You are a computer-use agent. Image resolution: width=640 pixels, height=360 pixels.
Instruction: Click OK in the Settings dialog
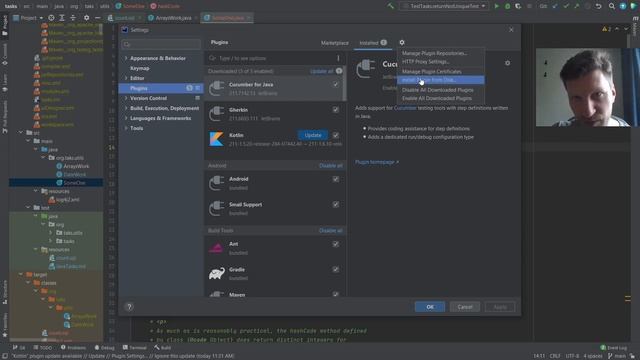[430, 307]
